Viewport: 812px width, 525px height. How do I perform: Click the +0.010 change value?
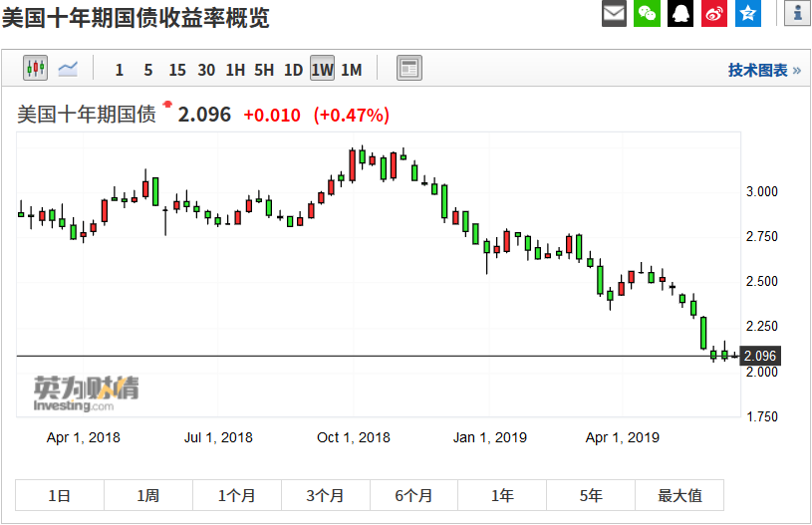click(272, 115)
